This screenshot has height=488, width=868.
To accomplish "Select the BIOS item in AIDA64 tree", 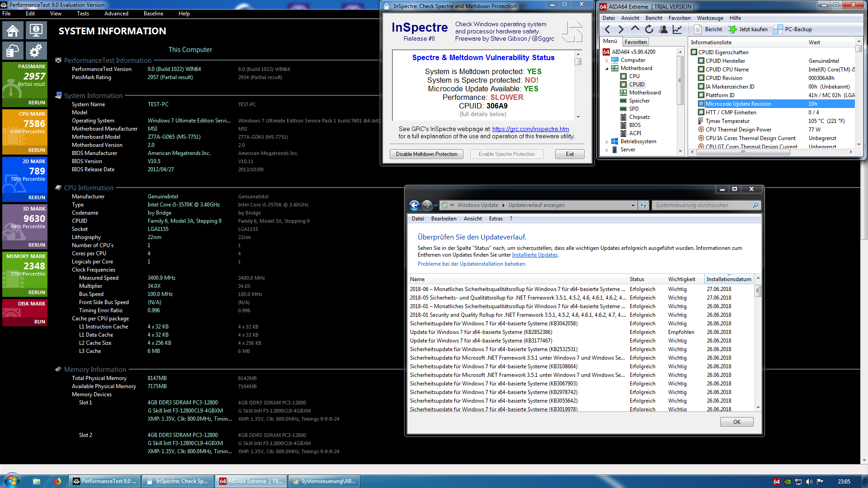I will pos(635,125).
